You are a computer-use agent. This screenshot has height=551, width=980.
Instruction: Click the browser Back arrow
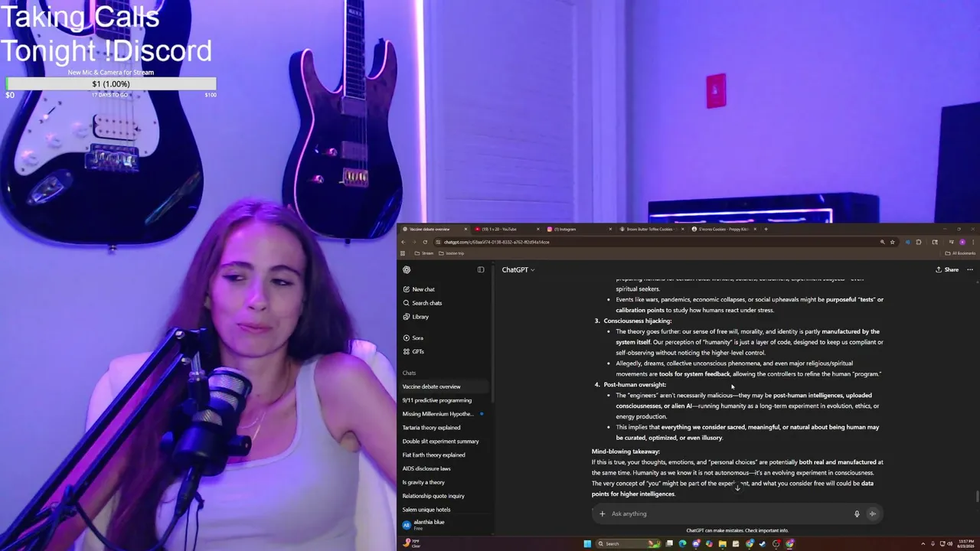point(403,242)
